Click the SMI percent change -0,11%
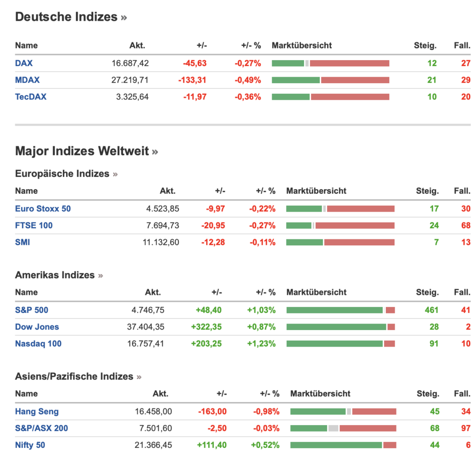 [x=262, y=242]
